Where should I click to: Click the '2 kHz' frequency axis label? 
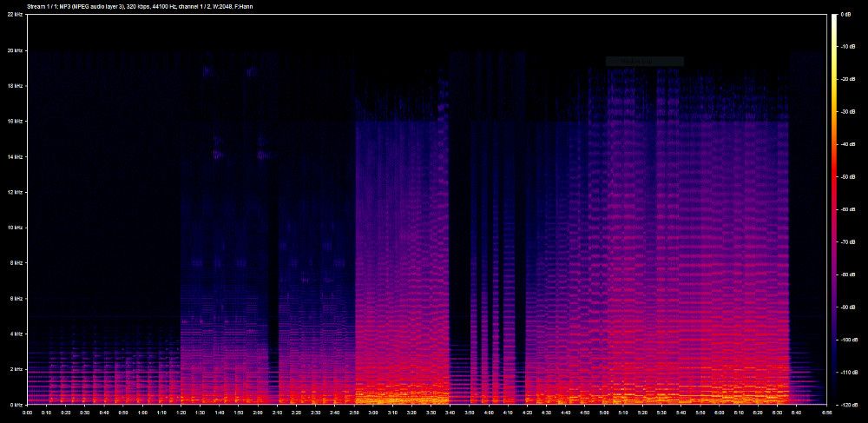coord(16,369)
